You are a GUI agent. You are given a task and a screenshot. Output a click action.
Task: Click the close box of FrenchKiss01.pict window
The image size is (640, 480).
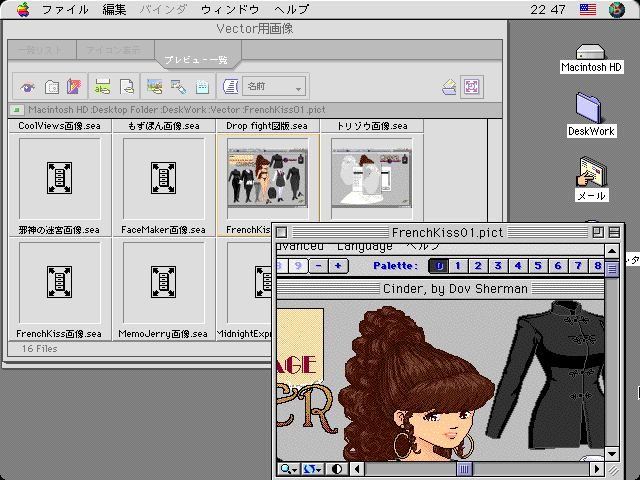(x=282, y=232)
